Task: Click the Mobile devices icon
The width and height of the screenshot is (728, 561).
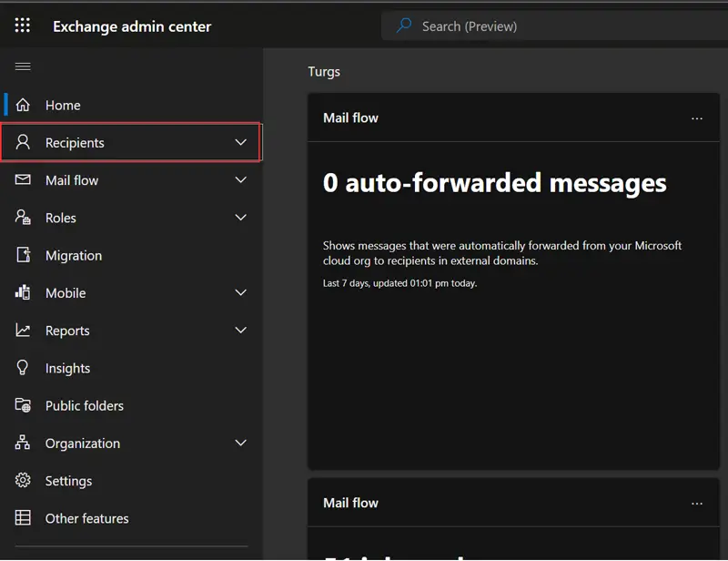Action: click(x=24, y=293)
